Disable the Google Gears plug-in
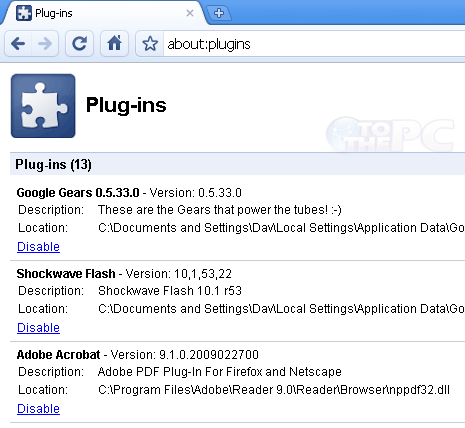 click(38, 247)
